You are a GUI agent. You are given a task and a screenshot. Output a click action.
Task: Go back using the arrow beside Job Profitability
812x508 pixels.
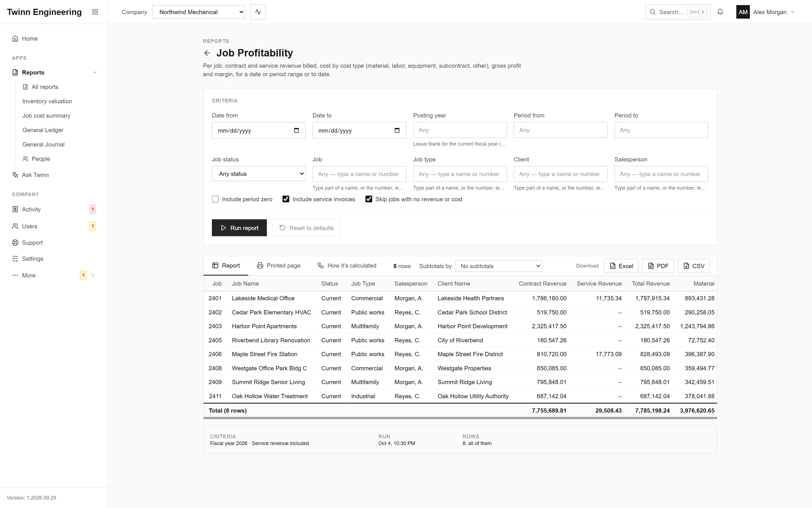point(207,53)
